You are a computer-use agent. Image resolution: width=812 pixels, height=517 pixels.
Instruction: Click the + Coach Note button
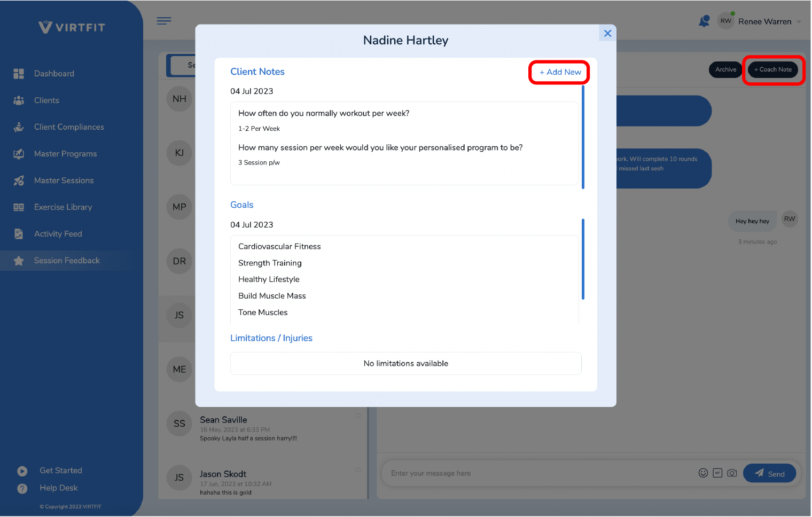(773, 69)
